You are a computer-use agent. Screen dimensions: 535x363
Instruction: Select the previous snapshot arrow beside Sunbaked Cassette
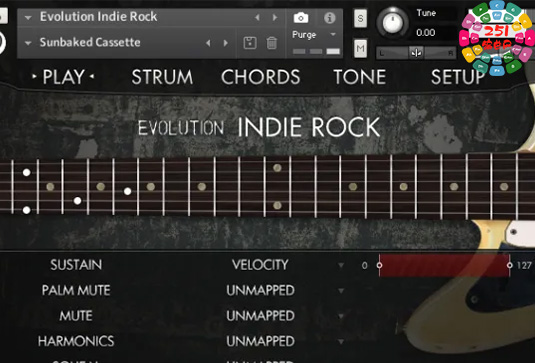pos(208,43)
